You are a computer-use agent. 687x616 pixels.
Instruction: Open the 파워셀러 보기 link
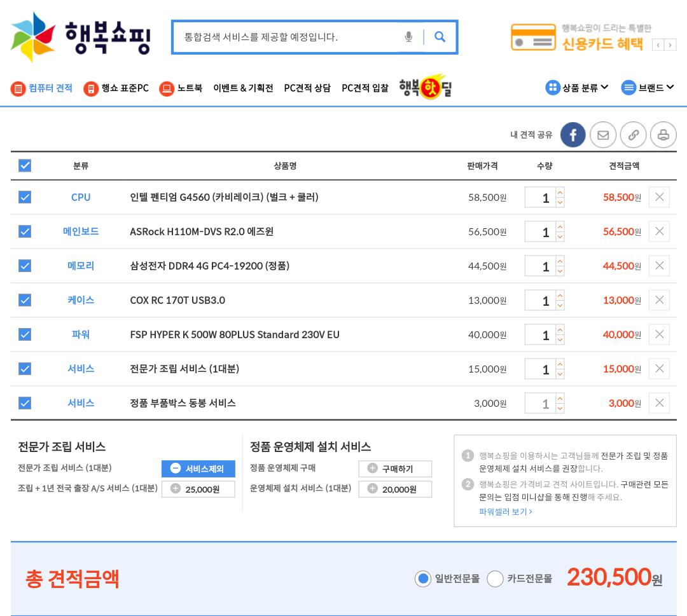506,511
